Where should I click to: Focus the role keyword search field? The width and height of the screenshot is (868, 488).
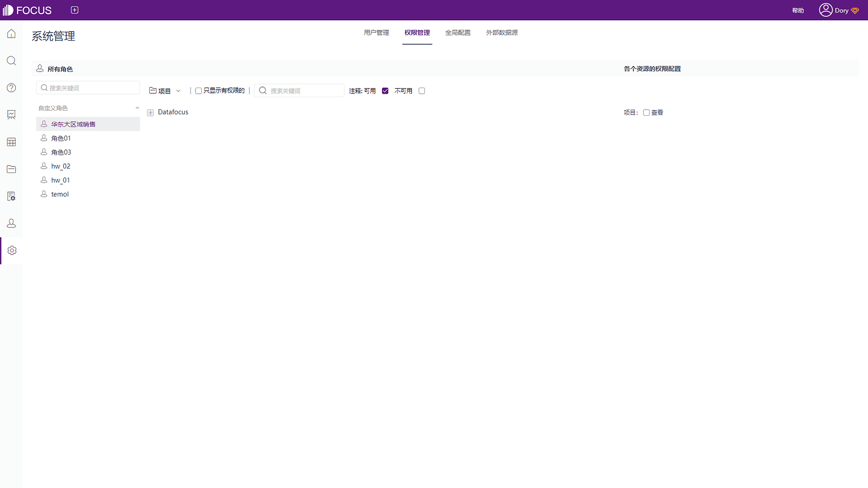tap(88, 88)
